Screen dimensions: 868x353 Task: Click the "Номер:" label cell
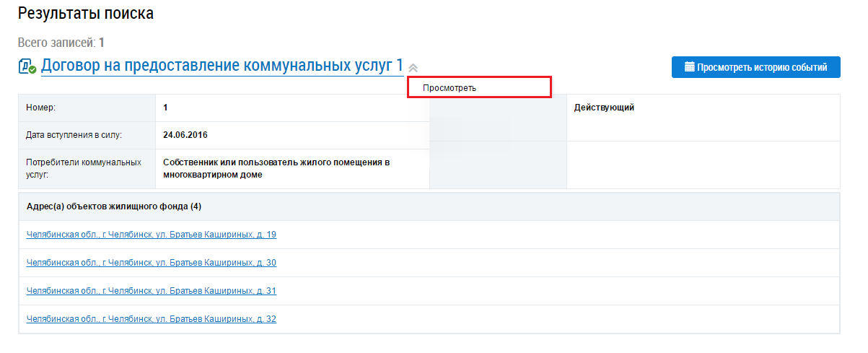[40, 108]
